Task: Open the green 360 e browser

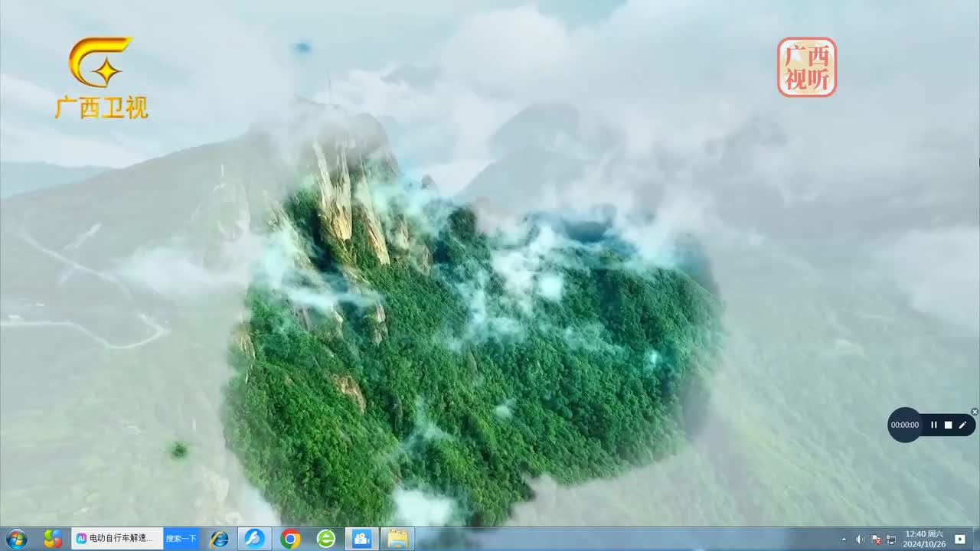Action: [326, 539]
